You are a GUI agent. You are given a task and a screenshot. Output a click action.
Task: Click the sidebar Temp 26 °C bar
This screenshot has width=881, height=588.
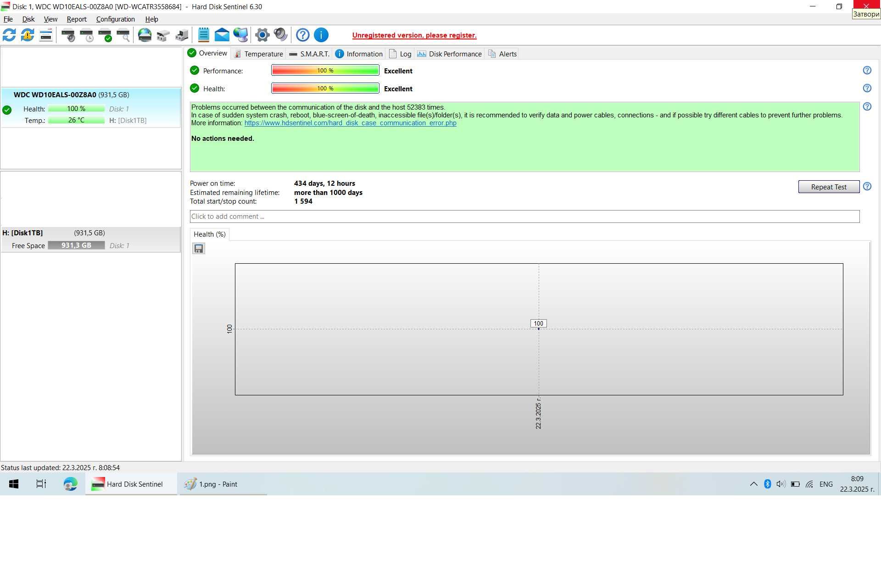(76, 120)
